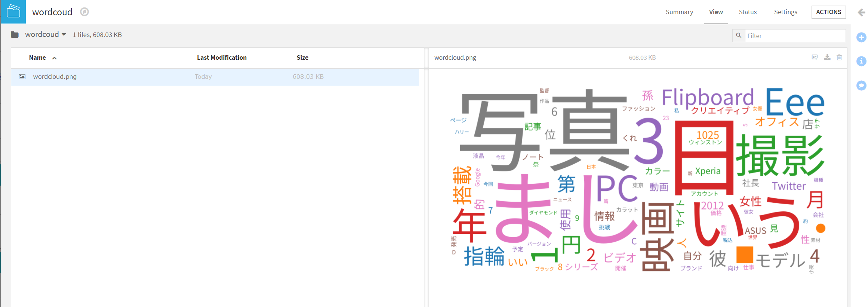Click the ACTIONS button

(x=828, y=12)
